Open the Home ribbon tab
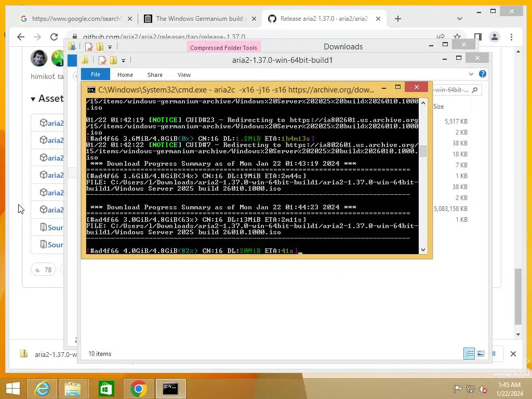 (125, 75)
